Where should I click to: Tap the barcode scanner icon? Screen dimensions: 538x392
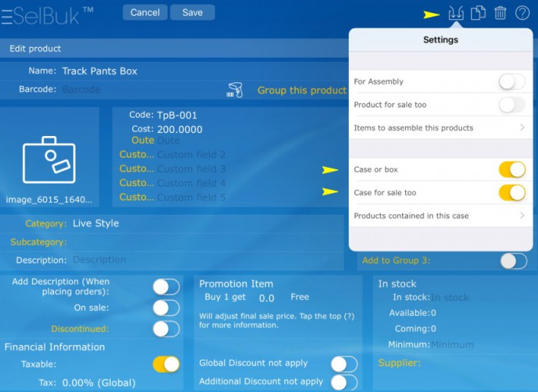pos(234,90)
